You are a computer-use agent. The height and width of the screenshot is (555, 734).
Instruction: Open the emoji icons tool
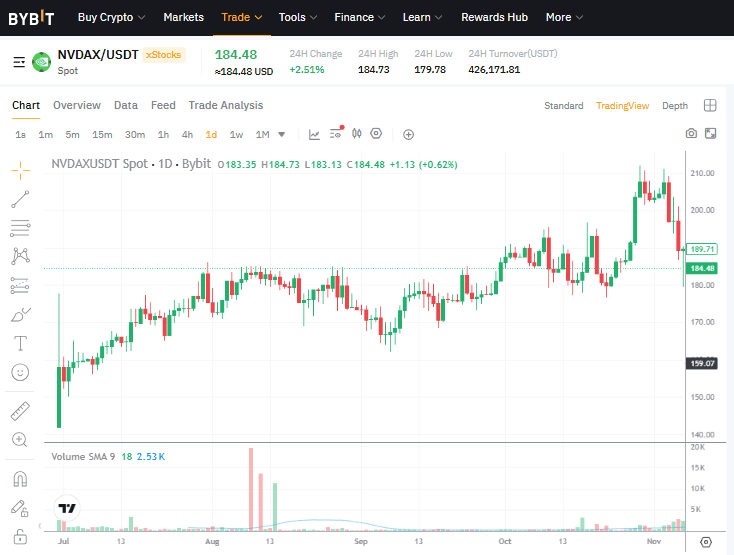[20, 372]
